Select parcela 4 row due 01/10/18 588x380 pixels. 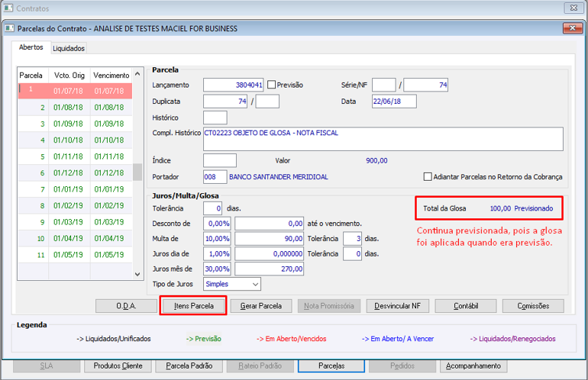(x=75, y=140)
